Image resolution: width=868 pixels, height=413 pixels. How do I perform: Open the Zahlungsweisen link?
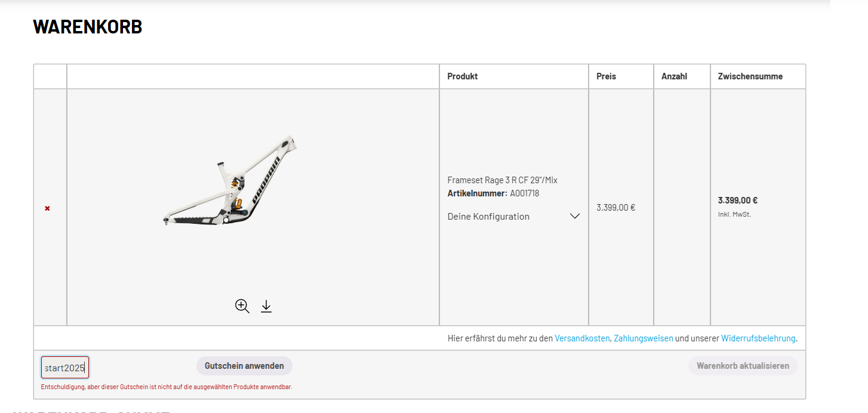(x=643, y=338)
